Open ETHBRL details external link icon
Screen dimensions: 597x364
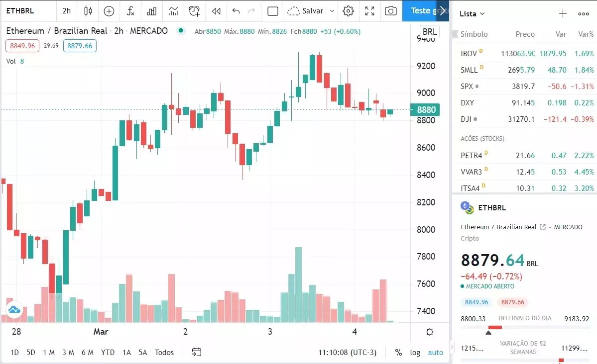[543, 227]
